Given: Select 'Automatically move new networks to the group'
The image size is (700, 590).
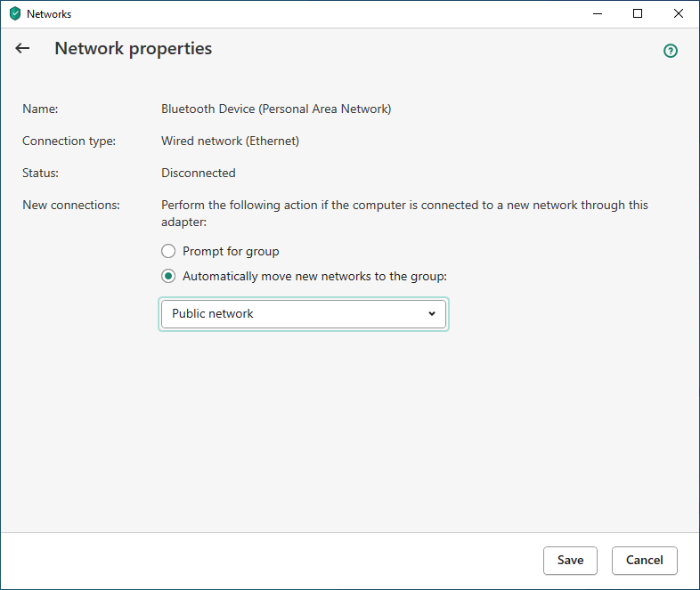Looking at the screenshot, I should [168, 276].
